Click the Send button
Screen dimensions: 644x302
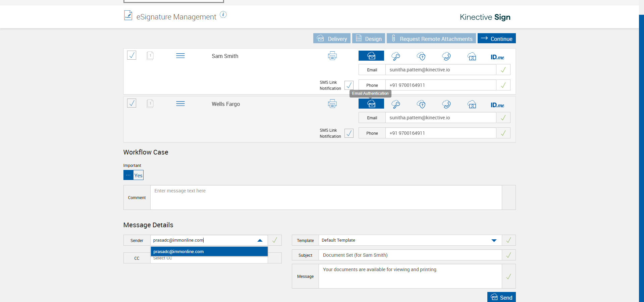501,297
